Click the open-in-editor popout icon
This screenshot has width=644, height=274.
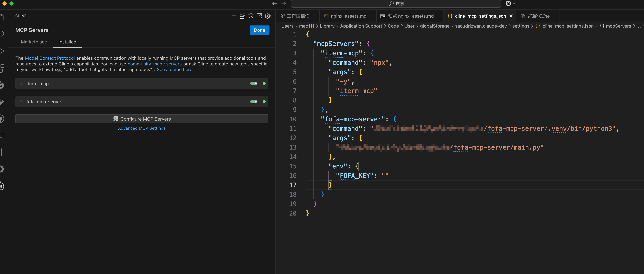pyautogui.click(x=259, y=16)
